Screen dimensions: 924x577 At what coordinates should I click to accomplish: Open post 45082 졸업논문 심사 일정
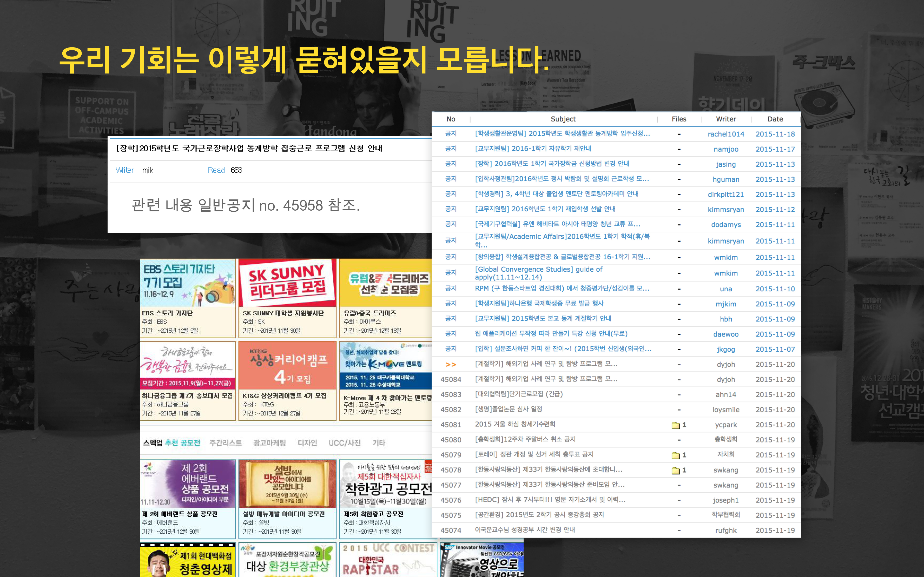509,409
